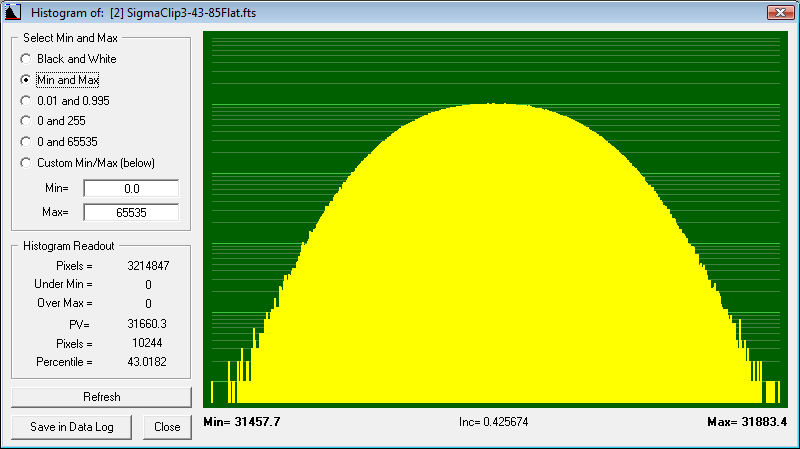Click the Inc= 0.425674 label below histogram

(x=493, y=422)
